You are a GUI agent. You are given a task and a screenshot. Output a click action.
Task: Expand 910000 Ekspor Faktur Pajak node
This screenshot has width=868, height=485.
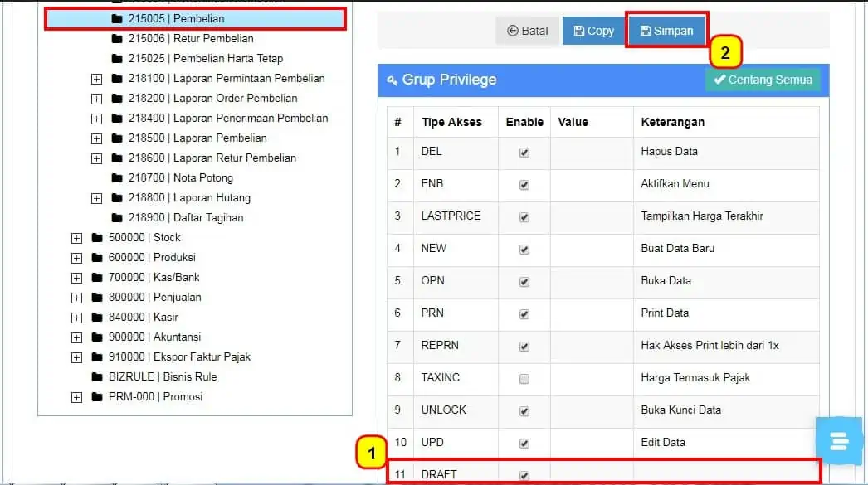(x=76, y=358)
